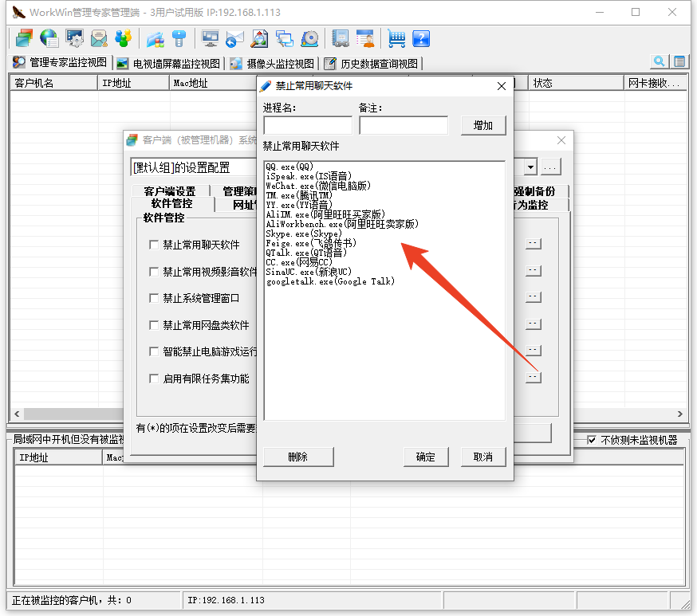Click the users group toolbar icon
This screenshot has width=697, height=616.
(122, 38)
